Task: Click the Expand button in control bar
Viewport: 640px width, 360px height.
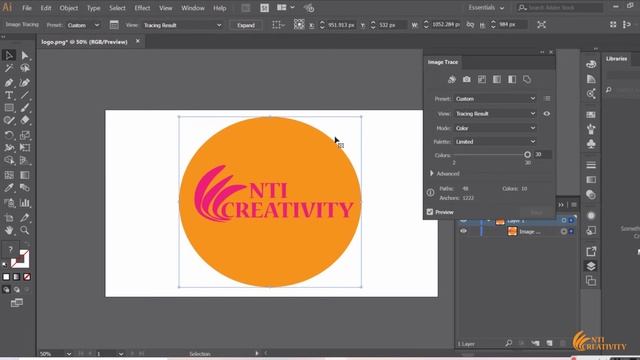Action: tap(246, 25)
